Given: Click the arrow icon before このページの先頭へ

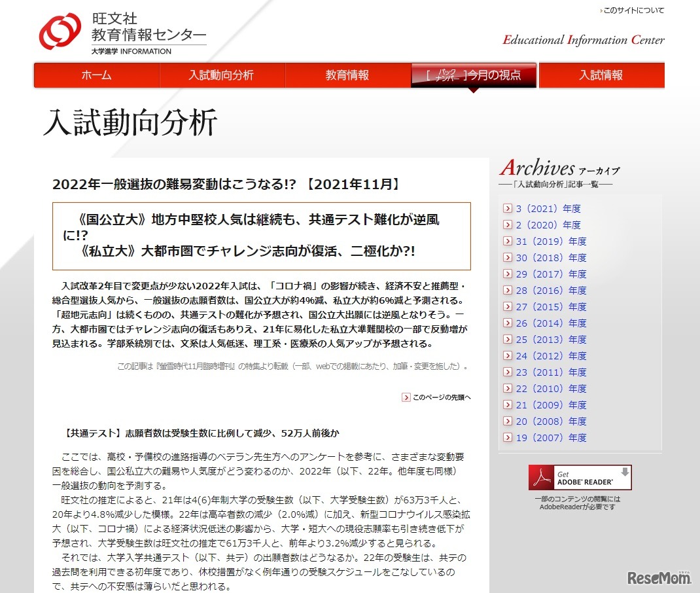Looking at the screenshot, I should [406, 397].
